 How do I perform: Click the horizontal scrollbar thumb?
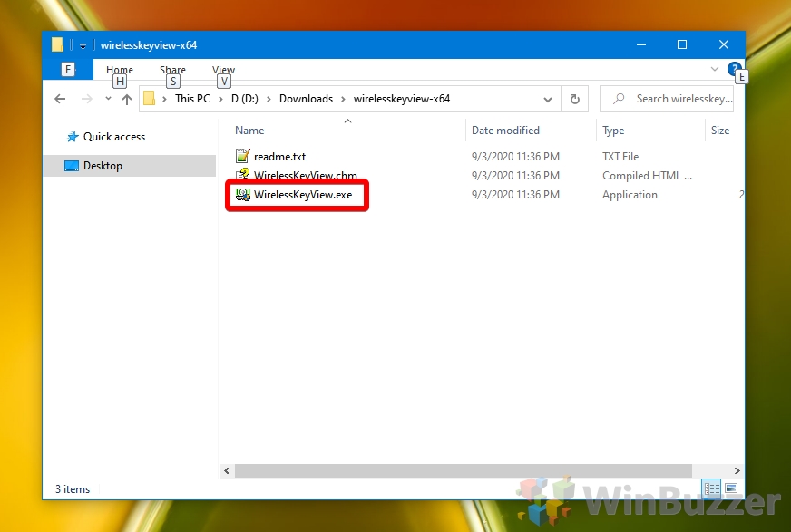464,470
